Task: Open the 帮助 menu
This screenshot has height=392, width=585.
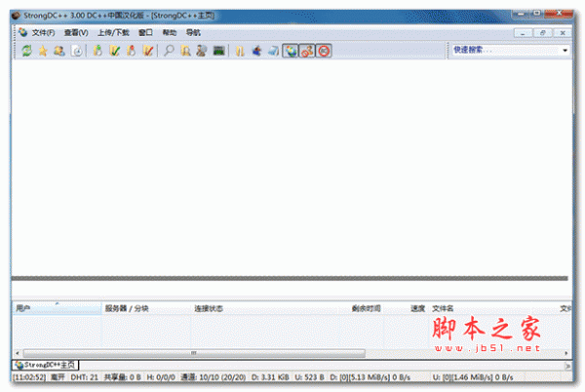Action: pyautogui.click(x=170, y=33)
